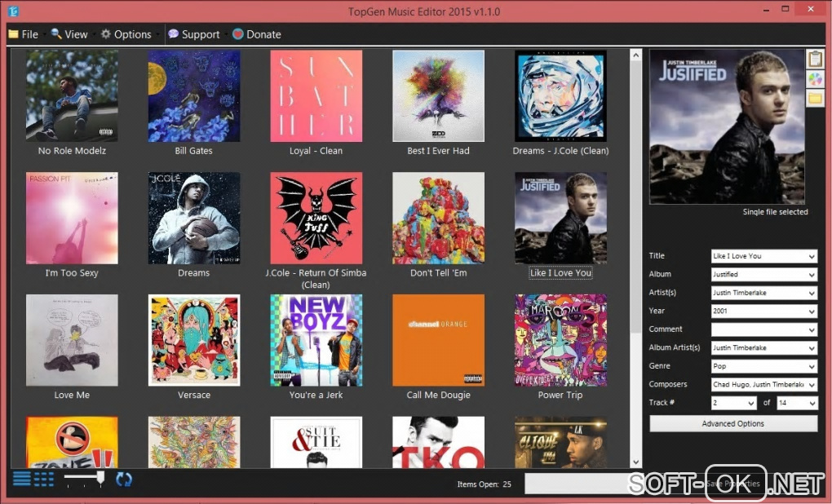Expand the Album Artist(s) dropdown
The height and width of the screenshot is (504, 832).
point(812,348)
